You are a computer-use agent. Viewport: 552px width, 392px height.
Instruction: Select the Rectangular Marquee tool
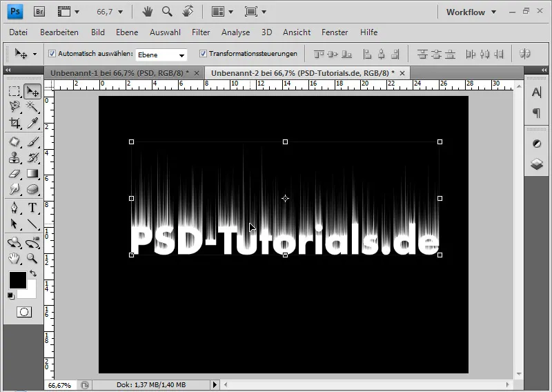click(14, 92)
